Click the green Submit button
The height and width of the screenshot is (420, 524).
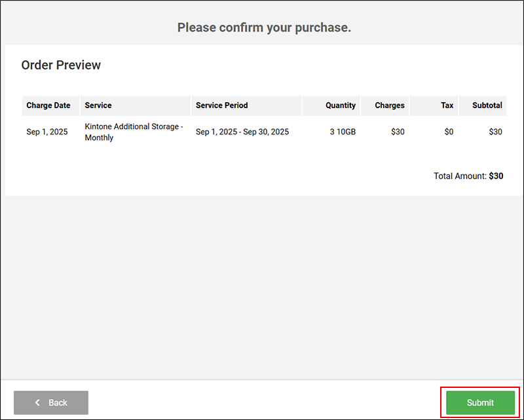[x=480, y=402]
